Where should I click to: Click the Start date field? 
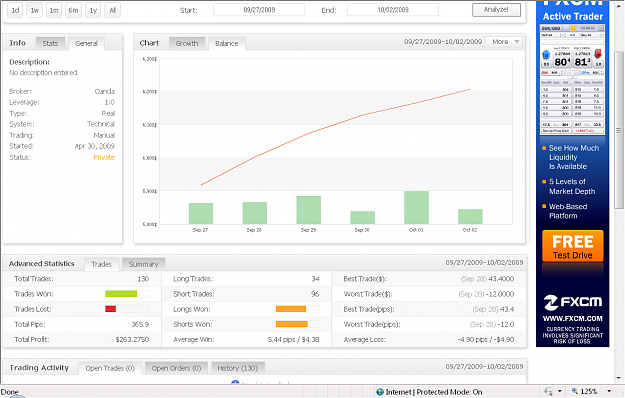[x=259, y=10]
